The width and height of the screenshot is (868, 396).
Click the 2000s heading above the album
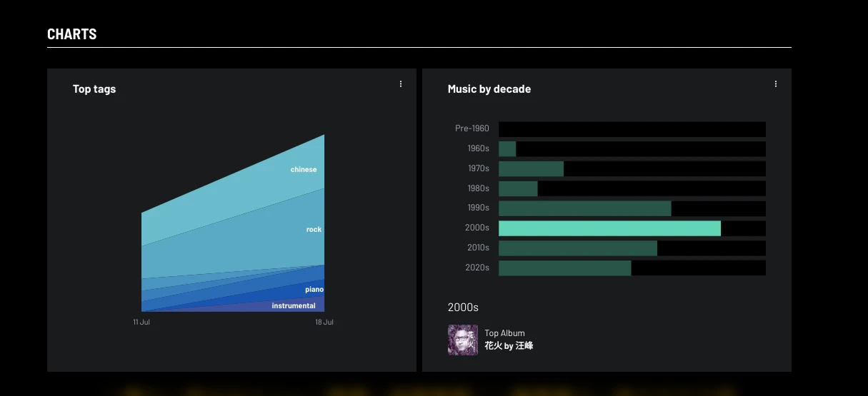463,308
